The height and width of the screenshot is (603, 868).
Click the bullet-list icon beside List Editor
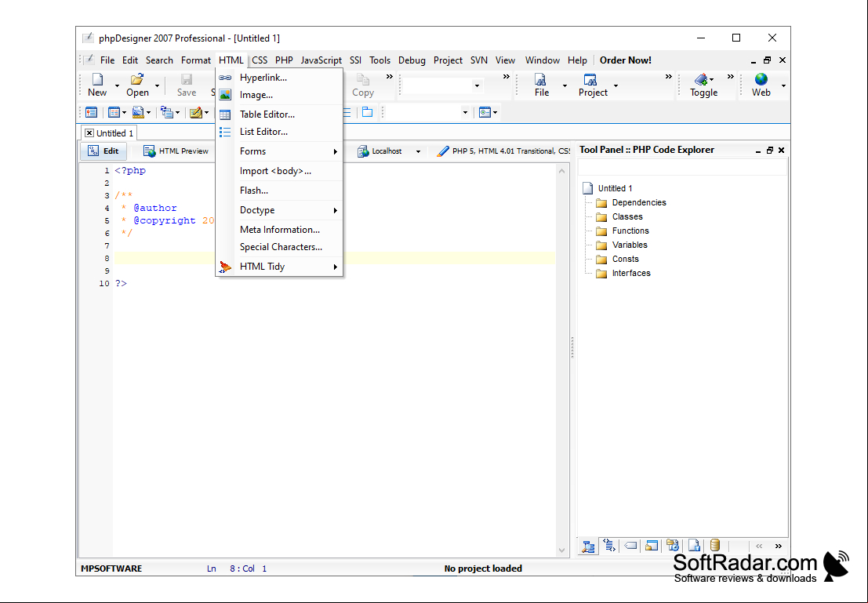[225, 132]
